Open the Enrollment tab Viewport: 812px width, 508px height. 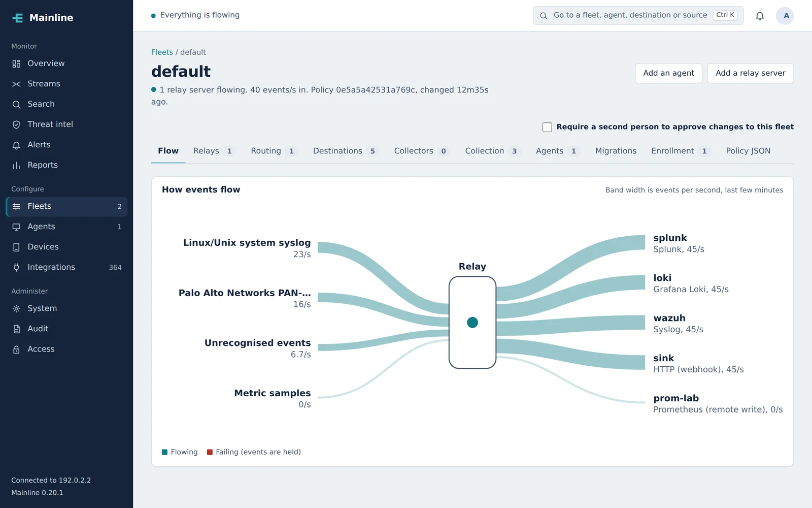[680, 151]
